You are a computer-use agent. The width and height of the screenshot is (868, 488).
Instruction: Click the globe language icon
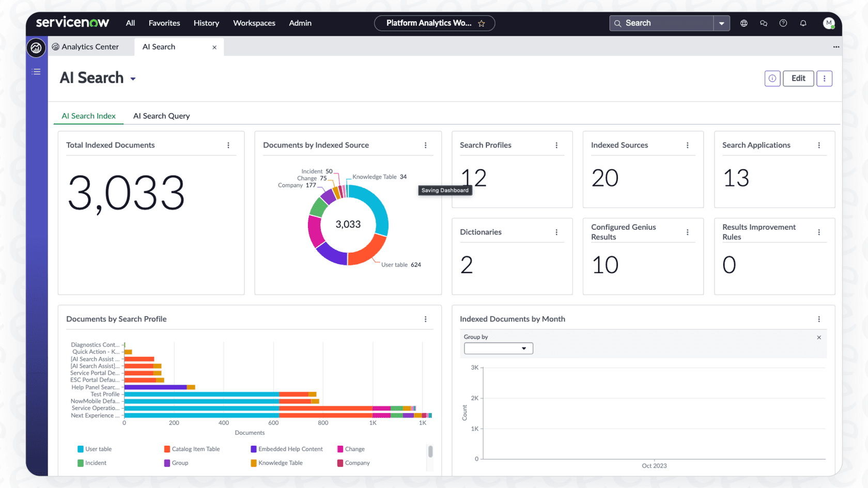point(743,23)
